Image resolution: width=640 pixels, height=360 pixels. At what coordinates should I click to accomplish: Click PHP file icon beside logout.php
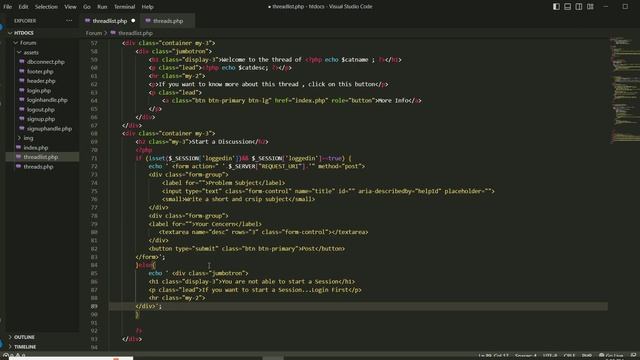pyautogui.click(x=22, y=109)
